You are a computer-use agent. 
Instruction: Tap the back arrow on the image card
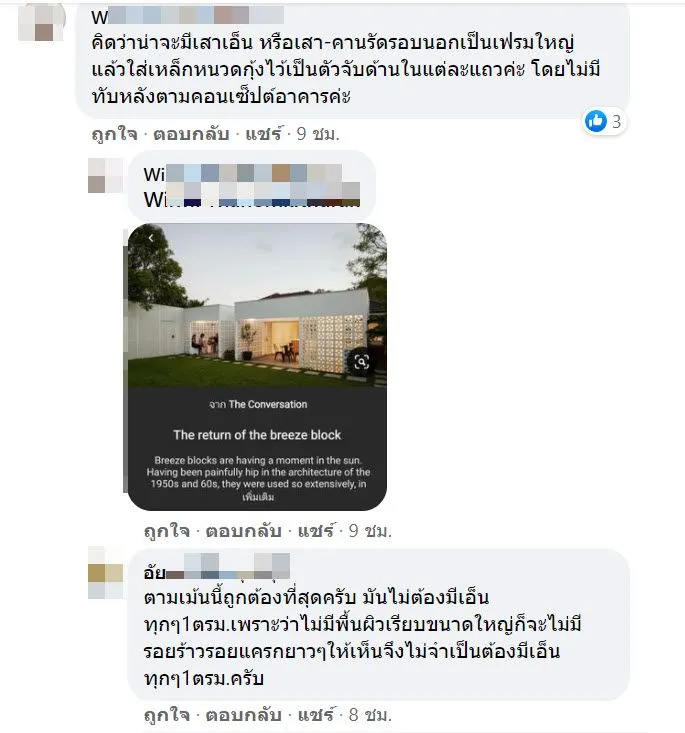151,238
